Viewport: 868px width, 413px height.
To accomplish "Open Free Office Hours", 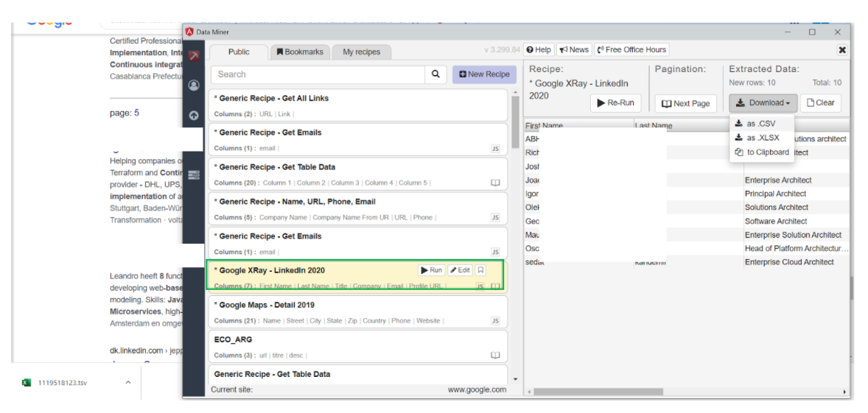I will pyautogui.click(x=631, y=50).
